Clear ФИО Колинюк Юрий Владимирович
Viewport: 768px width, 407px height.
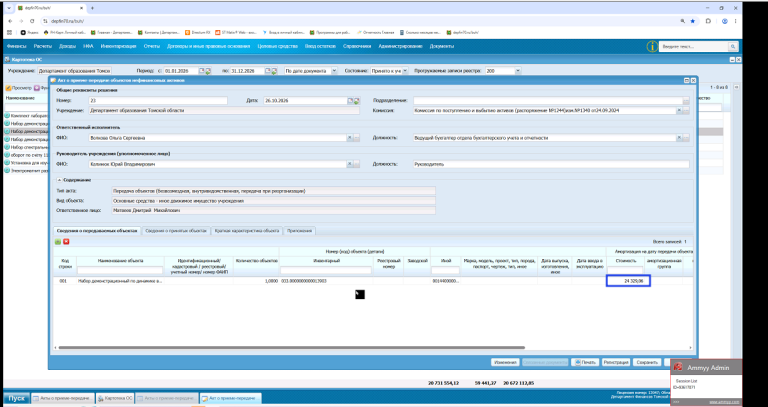350,165
